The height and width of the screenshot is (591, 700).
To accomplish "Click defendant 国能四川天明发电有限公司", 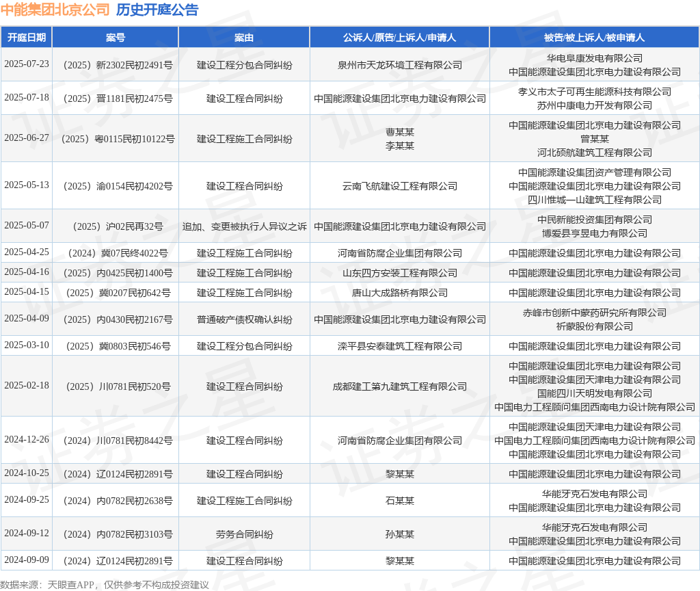I will pos(595,393).
